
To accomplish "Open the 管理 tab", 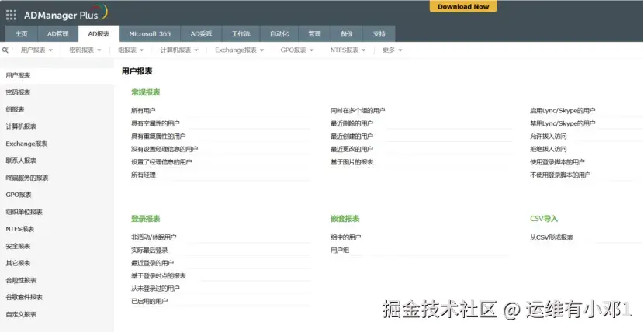I will [314, 34].
